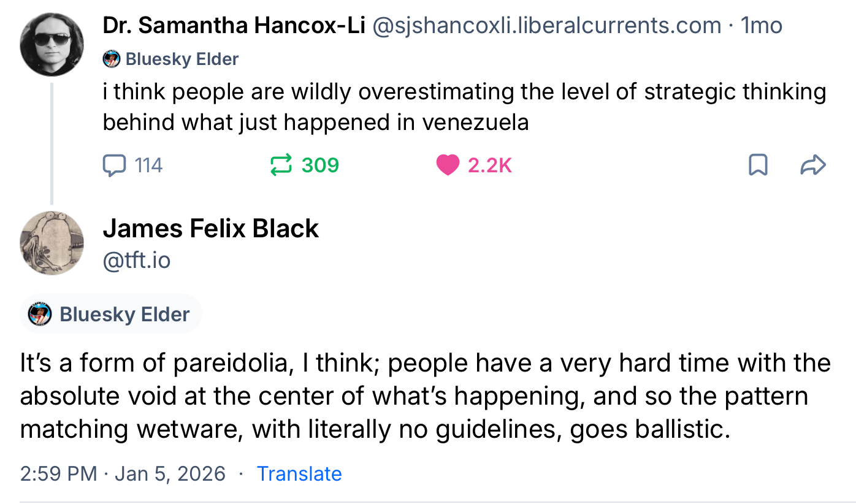Open Samantha Hancox-Li's sunglasses avatar
The height and width of the screenshot is (504, 856).
[52, 45]
